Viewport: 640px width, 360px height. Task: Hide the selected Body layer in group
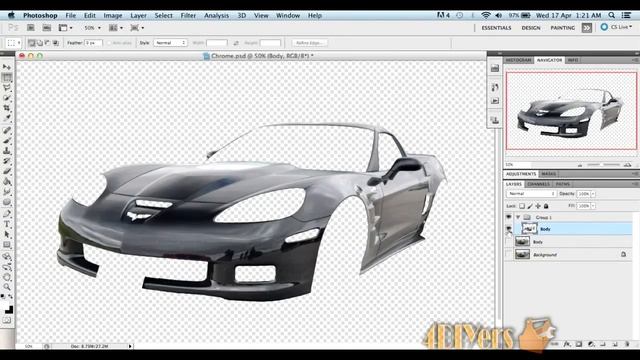coord(509,229)
